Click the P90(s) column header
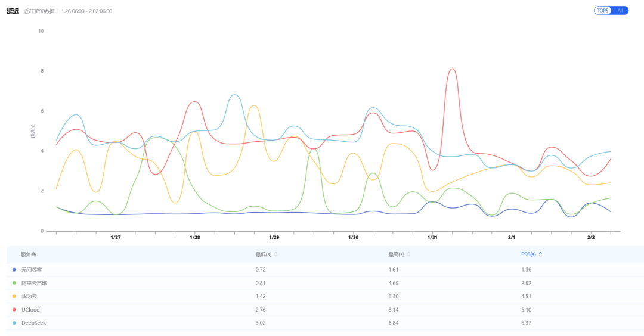 pyautogui.click(x=528, y=254)
